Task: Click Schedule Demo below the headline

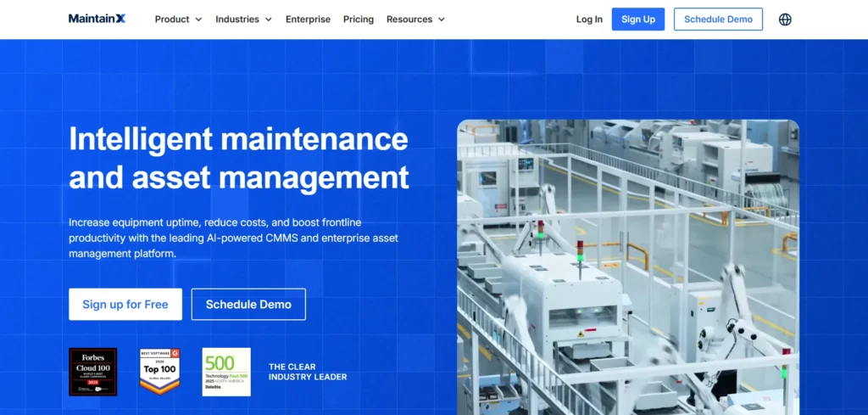Action: 248,304
